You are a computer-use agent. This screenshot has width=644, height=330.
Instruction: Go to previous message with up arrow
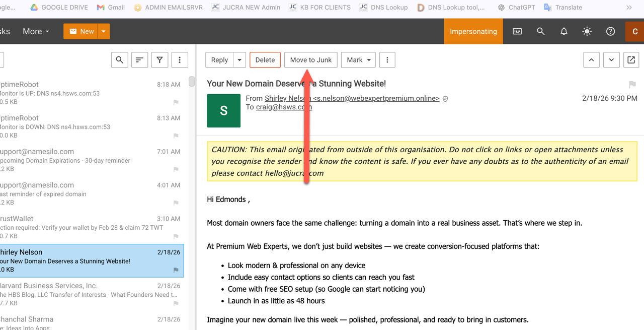(591, 60)
